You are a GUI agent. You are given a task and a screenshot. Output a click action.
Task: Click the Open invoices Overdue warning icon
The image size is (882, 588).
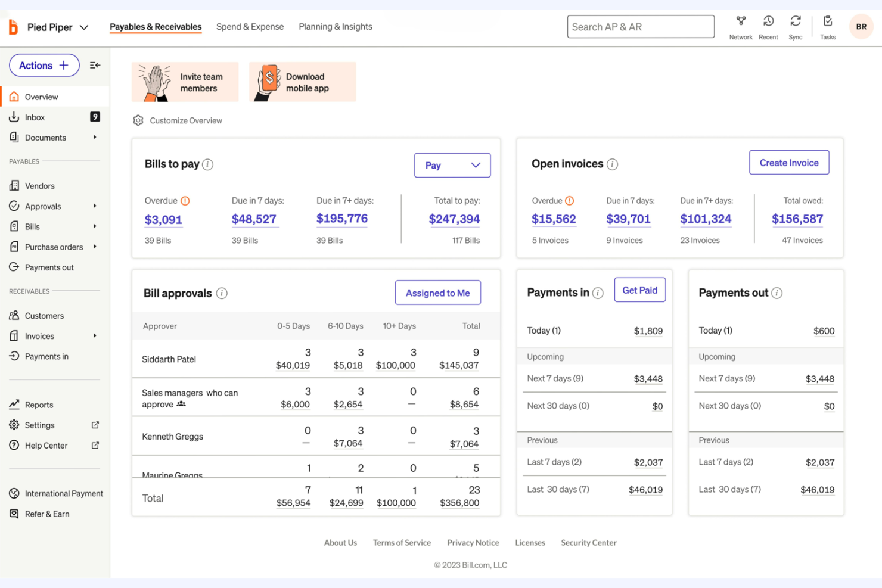(569, 201)
